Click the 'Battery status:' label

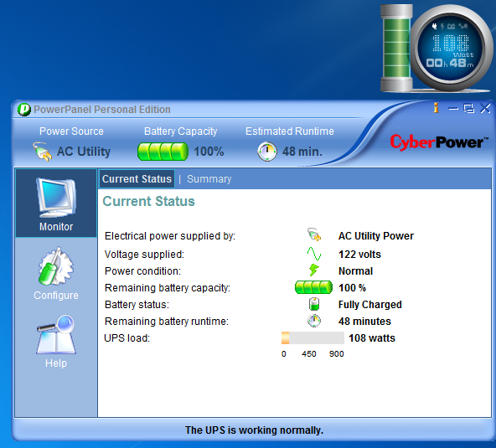click(x=137, y=305)
